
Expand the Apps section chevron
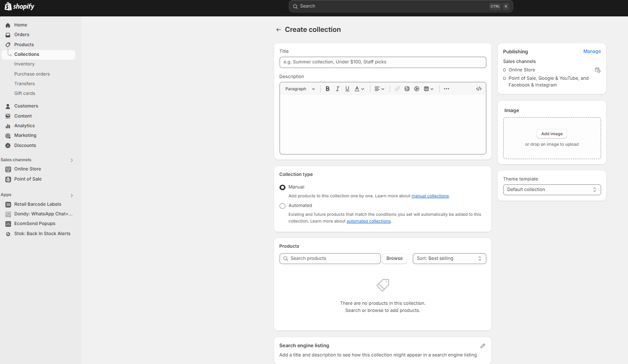(x=72, y=196)
